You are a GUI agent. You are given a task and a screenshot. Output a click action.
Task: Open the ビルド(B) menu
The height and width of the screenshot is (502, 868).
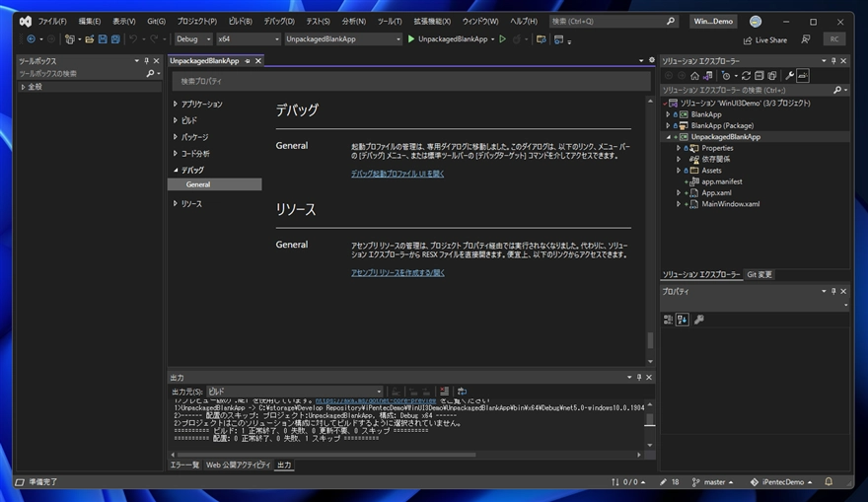[x=241, y=21]
